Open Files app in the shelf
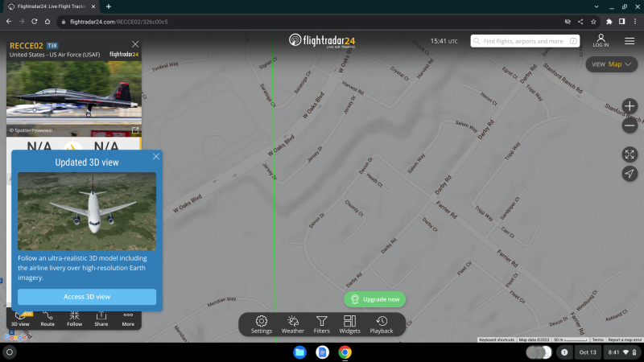 coord(299,352)
